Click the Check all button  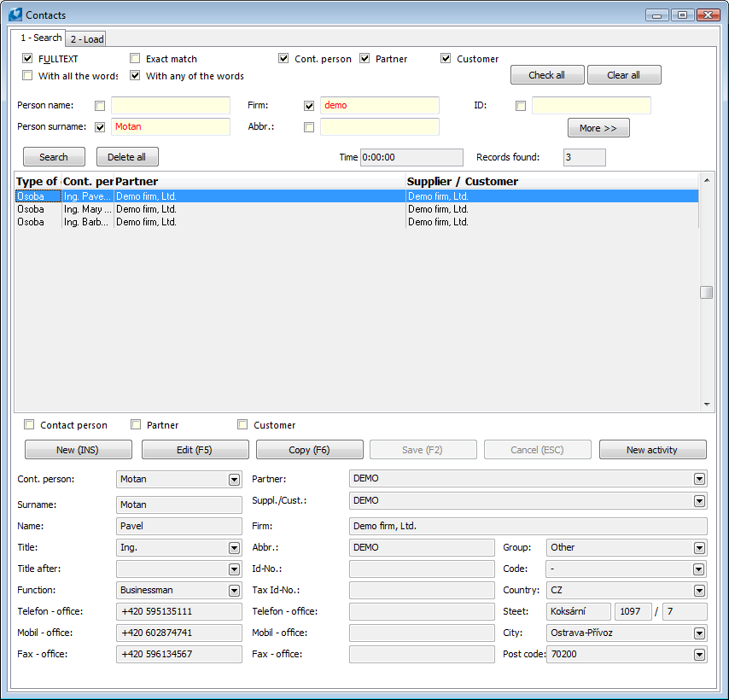click(x=547, y=75)
